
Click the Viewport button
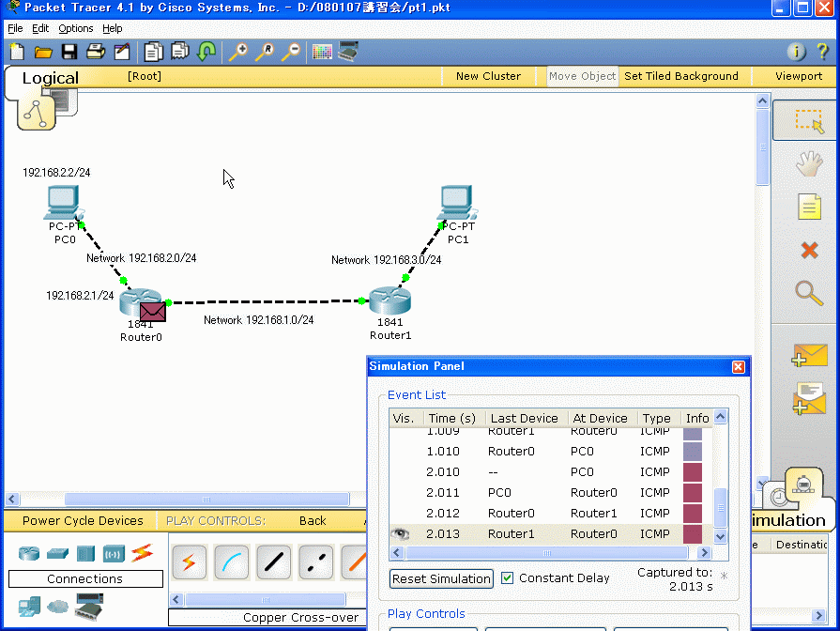pos(798,76)
